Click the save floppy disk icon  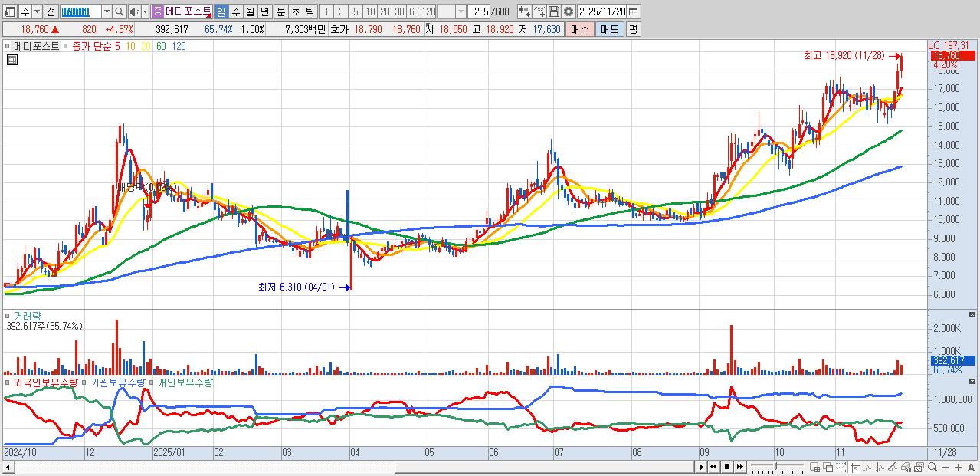click(x=554, y=11)
